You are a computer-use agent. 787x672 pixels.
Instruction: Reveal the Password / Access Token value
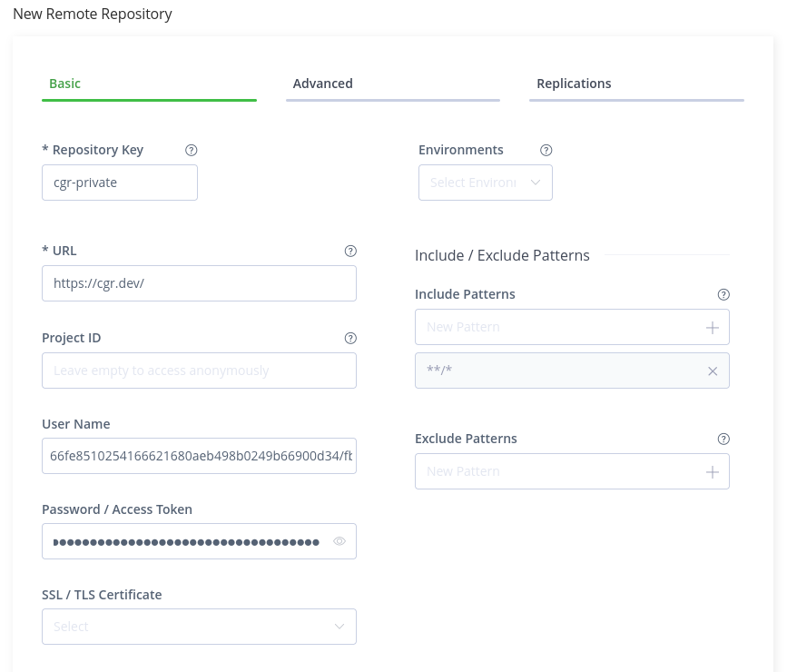339,541
